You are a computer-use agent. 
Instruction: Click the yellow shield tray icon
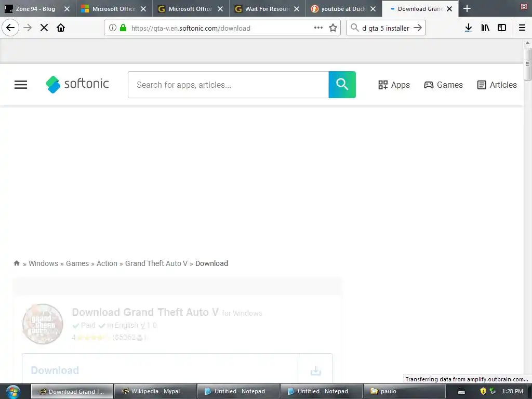(484, 391)
